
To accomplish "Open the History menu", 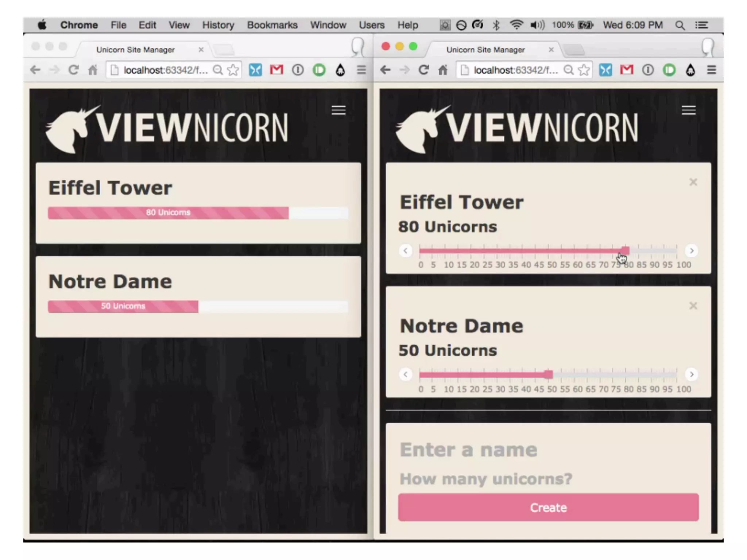I will 218,25.
